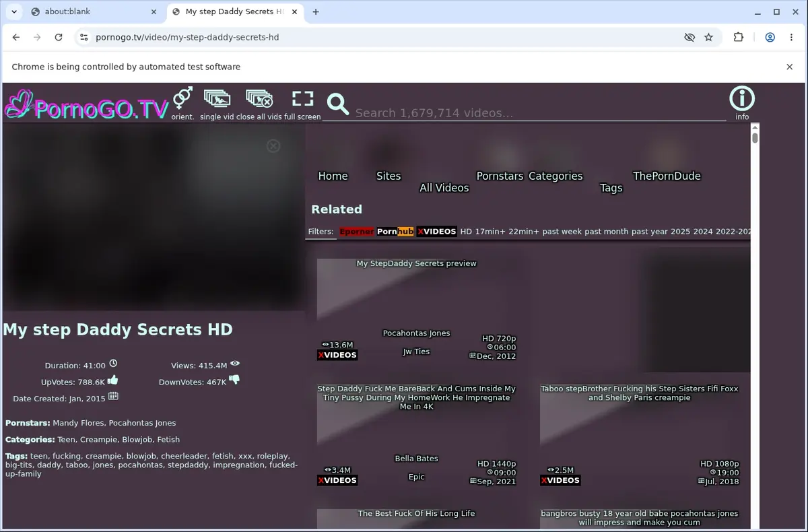Open the Tags menu item

611,188
